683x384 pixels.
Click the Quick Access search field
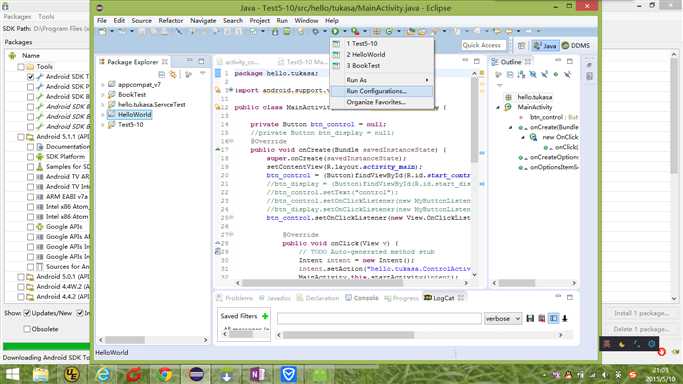click(x=483, y=45)
